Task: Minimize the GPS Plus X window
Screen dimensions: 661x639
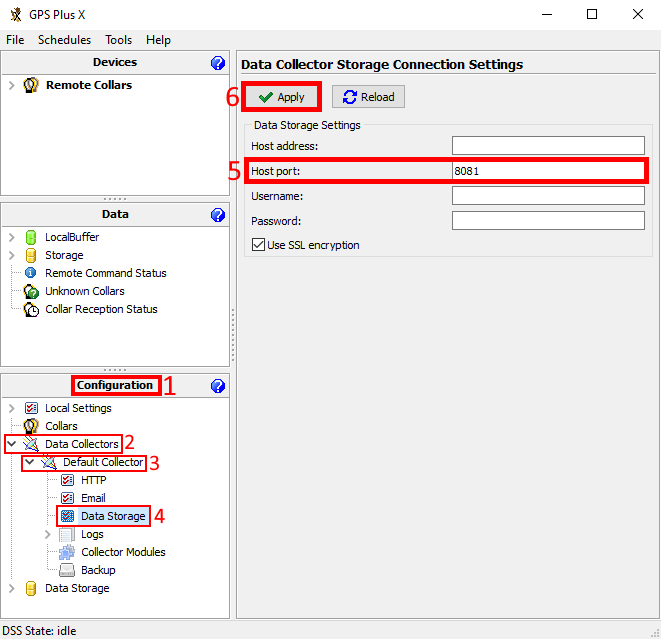Action: pos(547,14)
